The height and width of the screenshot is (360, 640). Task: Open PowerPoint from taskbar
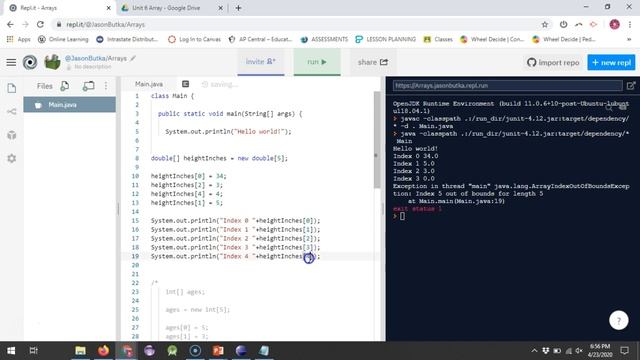click(x=218, y=351)
